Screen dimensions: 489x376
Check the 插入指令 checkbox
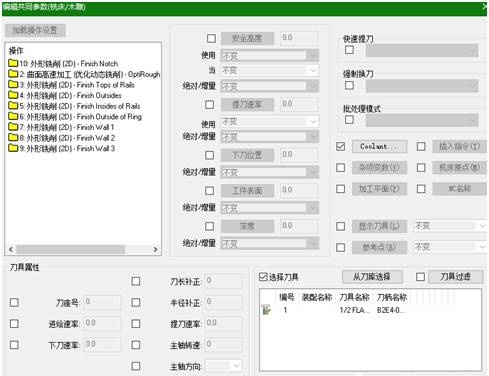click(x=421, y=146)
